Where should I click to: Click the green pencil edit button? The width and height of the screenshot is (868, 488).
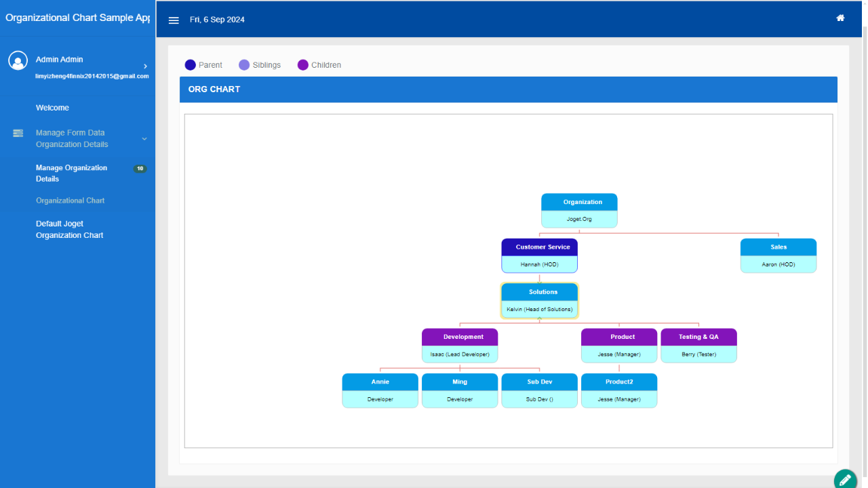[x=845, y=479]
